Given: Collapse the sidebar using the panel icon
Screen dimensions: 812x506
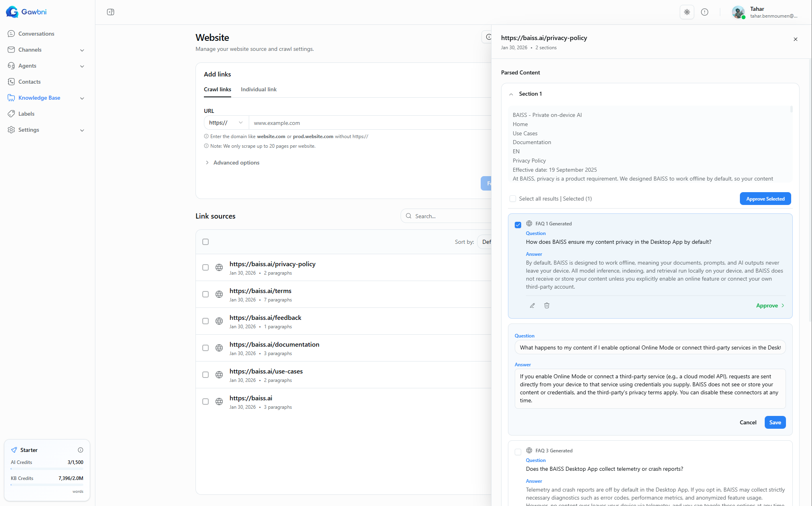Looking at the screenshot, I should click(x=110, y=12).
